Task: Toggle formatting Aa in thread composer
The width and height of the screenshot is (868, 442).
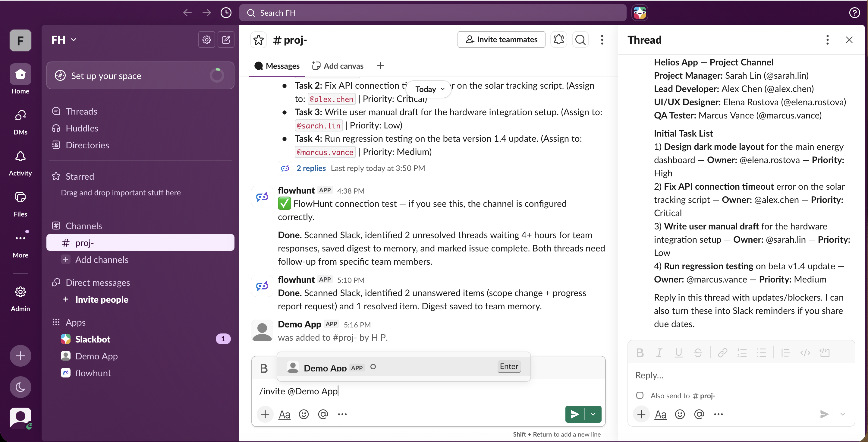Action: point(660,414)
